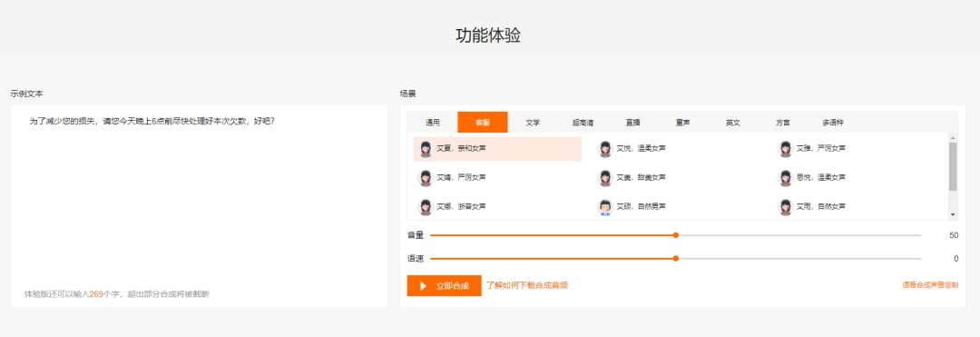Select the 思悦 温柔女声 voice avatar
Viewport: 980px width, 337px height.
pos(785,177)
